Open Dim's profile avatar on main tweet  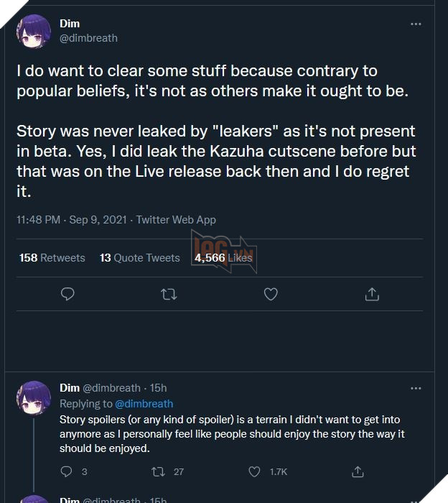point(34,31)
